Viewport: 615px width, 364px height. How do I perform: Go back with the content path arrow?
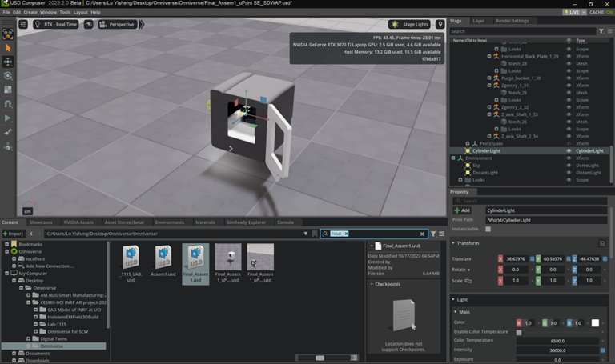31,234
